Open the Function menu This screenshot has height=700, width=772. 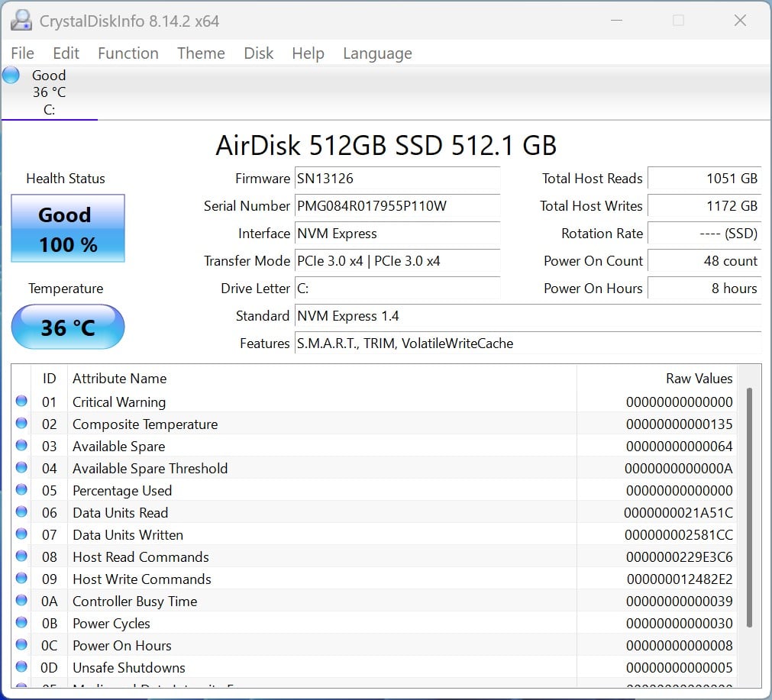coord(128,53)
